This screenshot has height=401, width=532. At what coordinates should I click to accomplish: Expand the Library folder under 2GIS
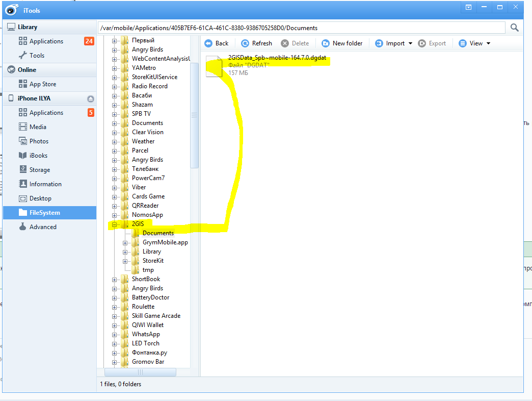tap(125, 252)
